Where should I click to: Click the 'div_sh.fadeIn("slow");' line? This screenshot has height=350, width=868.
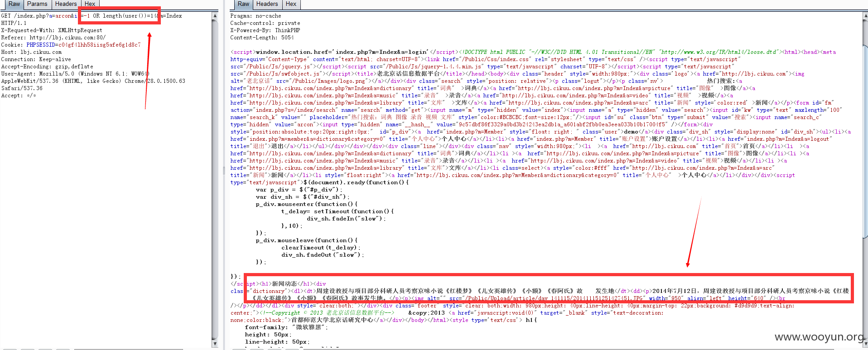pos(347,219)
